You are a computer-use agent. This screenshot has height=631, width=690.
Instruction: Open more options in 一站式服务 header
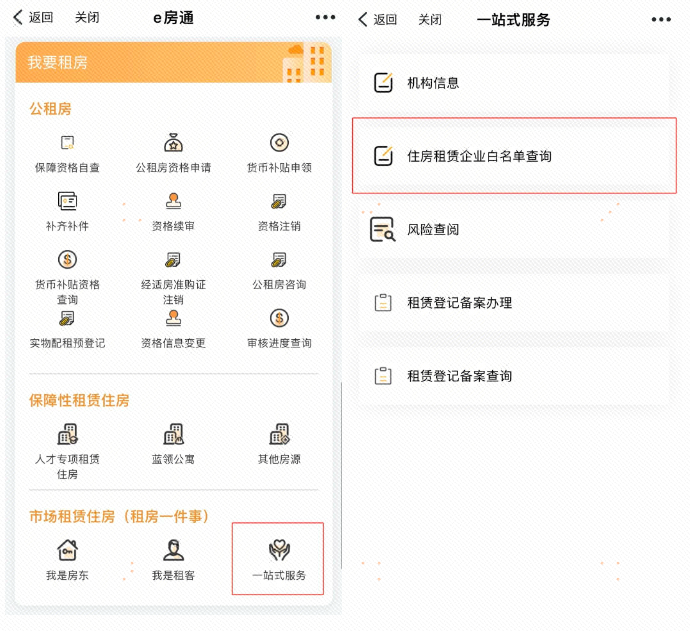pyautogui.click(x=661, y=19)
